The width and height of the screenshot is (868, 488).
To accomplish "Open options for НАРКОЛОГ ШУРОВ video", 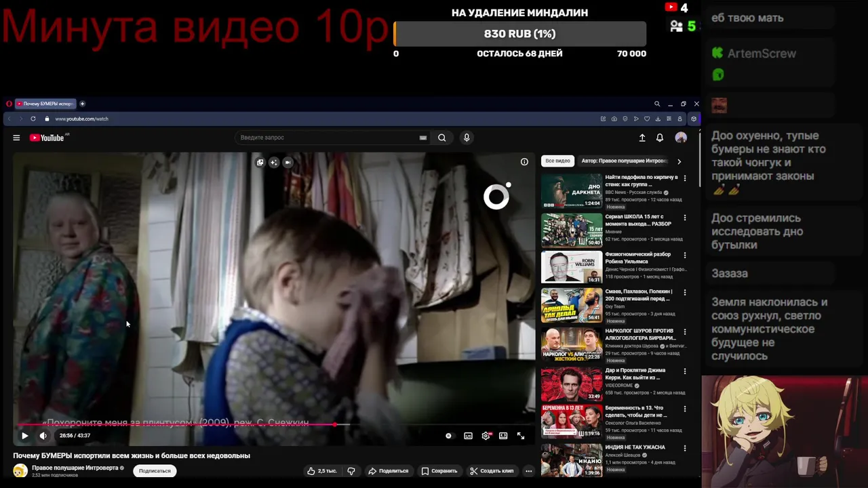I will coord(684,332).
